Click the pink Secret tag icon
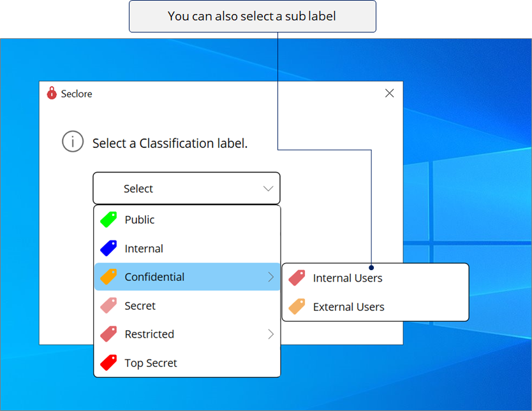The image size is (532, 411). click(x=108, y=305)
